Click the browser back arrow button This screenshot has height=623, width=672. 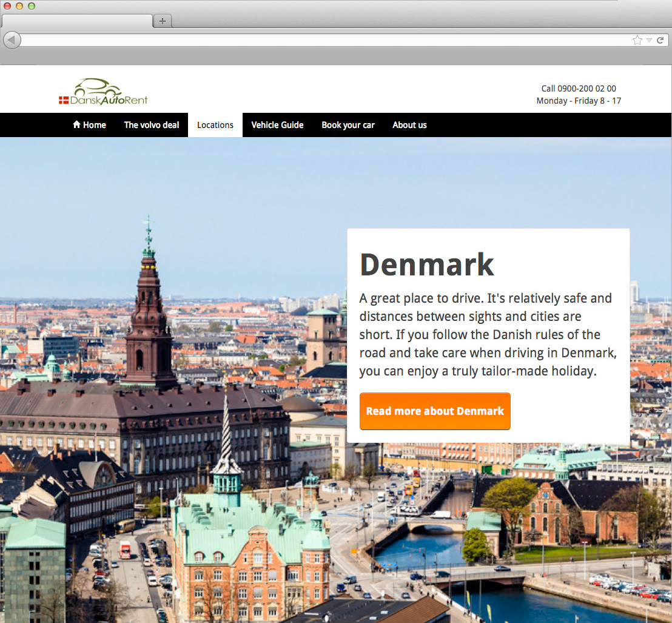coord(12,41)
